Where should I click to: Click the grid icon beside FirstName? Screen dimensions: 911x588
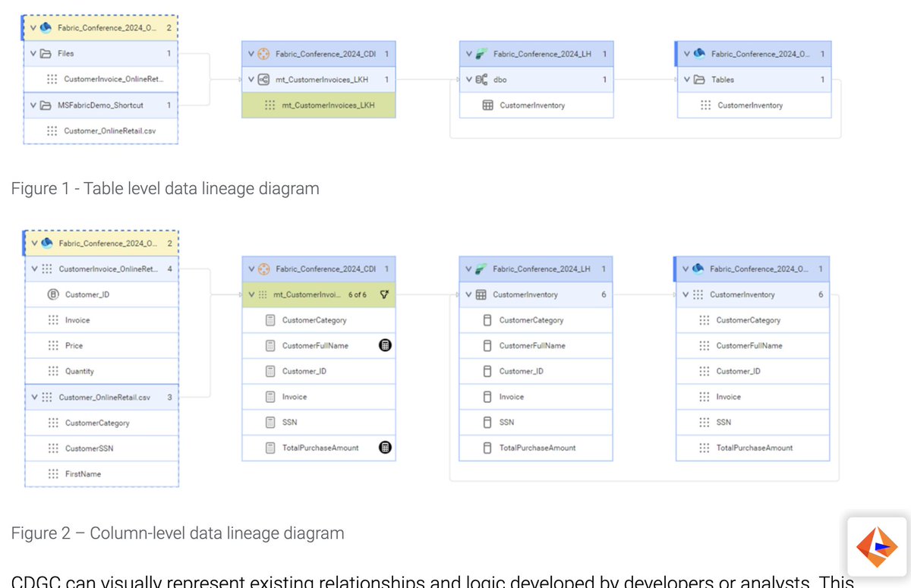[53, 473]
